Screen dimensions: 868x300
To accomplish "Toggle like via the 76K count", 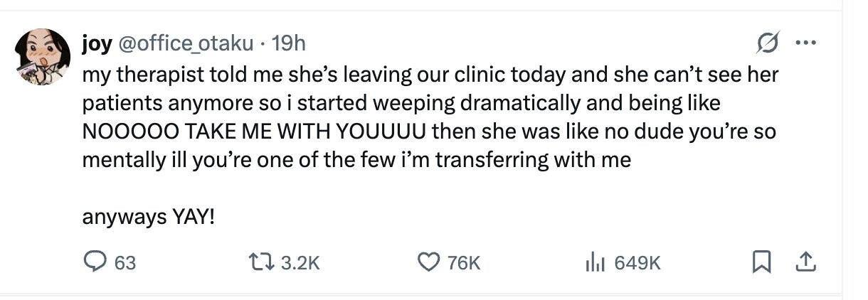I will pos(464,263).
